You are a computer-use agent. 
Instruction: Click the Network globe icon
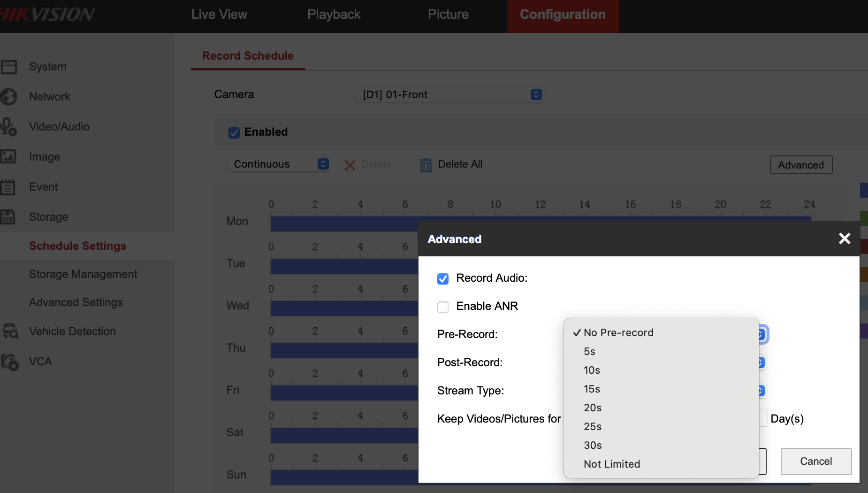[9, 97]
